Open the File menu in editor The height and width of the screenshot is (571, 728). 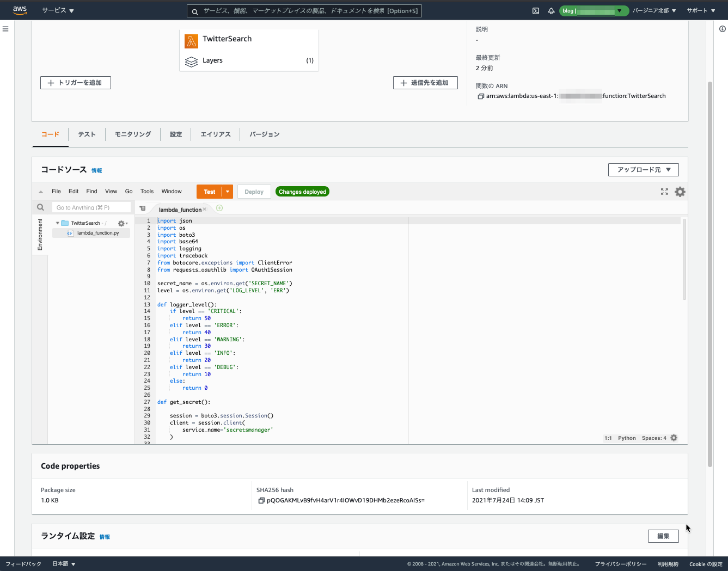coord(56,192)
